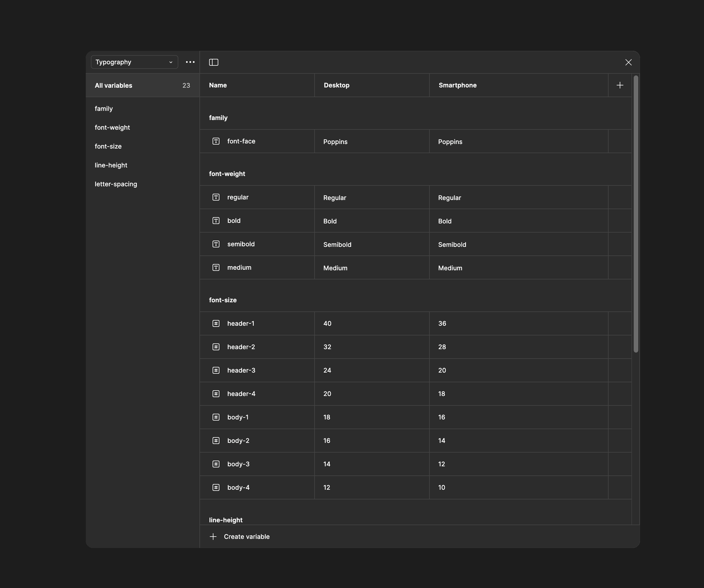Select the font-weight group in sidebar
704x588 pixels.
tap(112, 127)
